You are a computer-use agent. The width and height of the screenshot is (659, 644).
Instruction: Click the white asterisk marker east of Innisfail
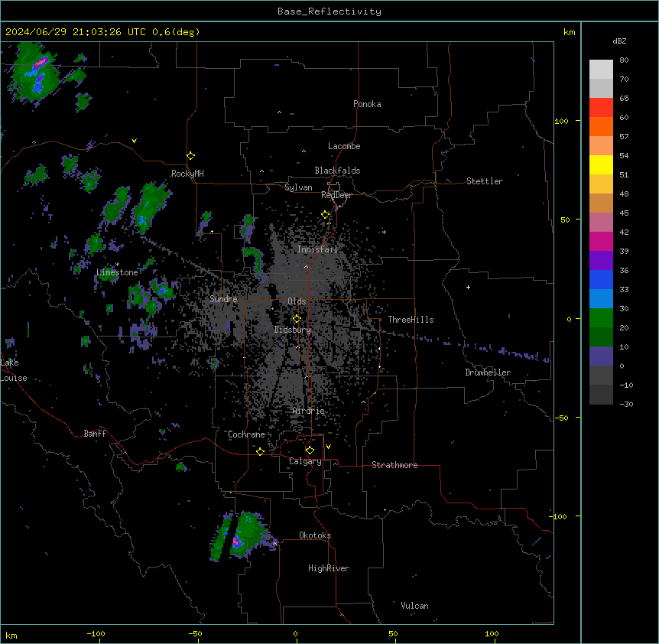(x=384, y=233)
